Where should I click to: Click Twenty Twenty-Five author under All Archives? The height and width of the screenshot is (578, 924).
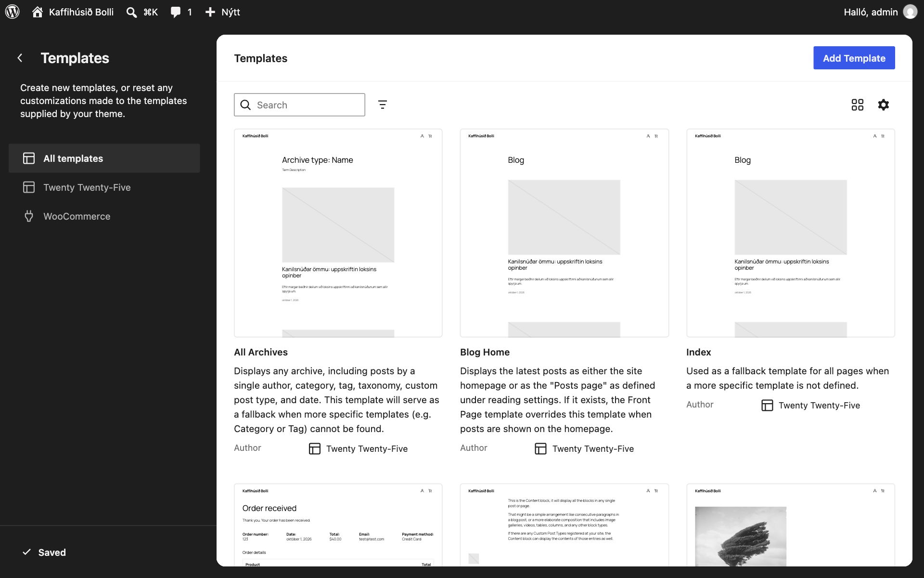pyautogui.click(x=367, y=448)
